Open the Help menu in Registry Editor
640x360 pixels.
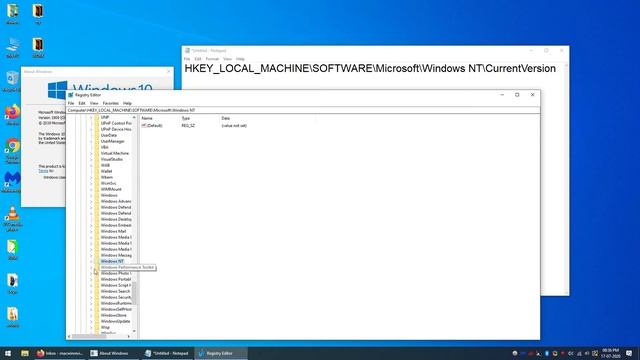click(127, 103)
